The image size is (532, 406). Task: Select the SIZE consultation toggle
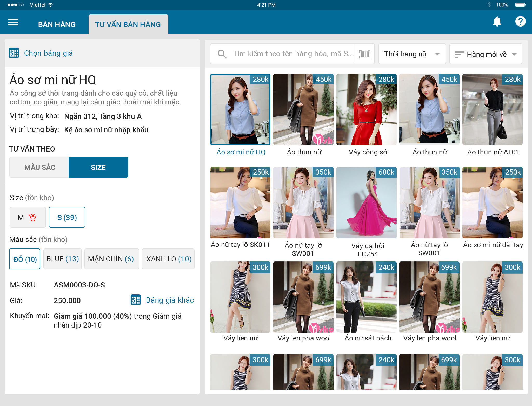tap(98, 167)
